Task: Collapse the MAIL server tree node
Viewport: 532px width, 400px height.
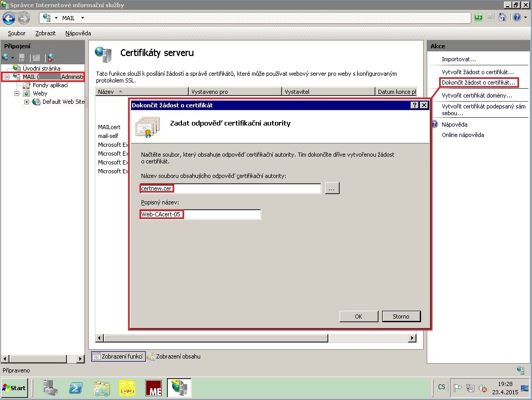Action: point(7,77)
